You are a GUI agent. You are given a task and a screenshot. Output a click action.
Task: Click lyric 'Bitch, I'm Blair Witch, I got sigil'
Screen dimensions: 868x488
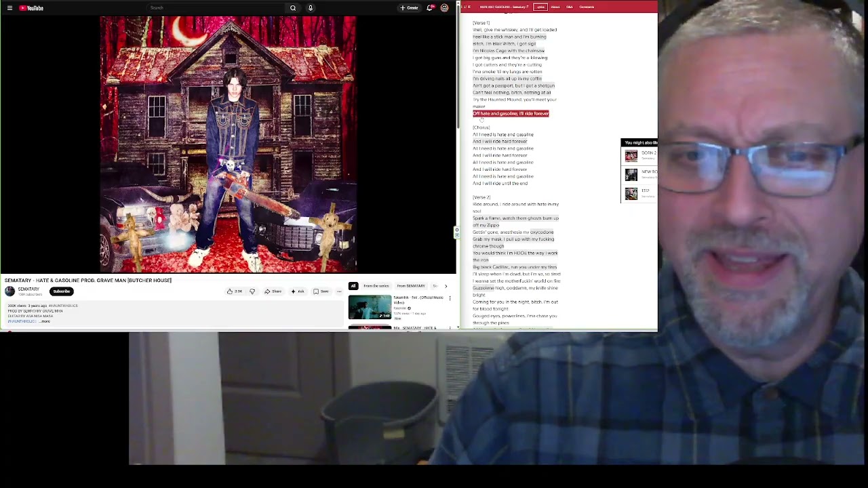tap(504, 43)
